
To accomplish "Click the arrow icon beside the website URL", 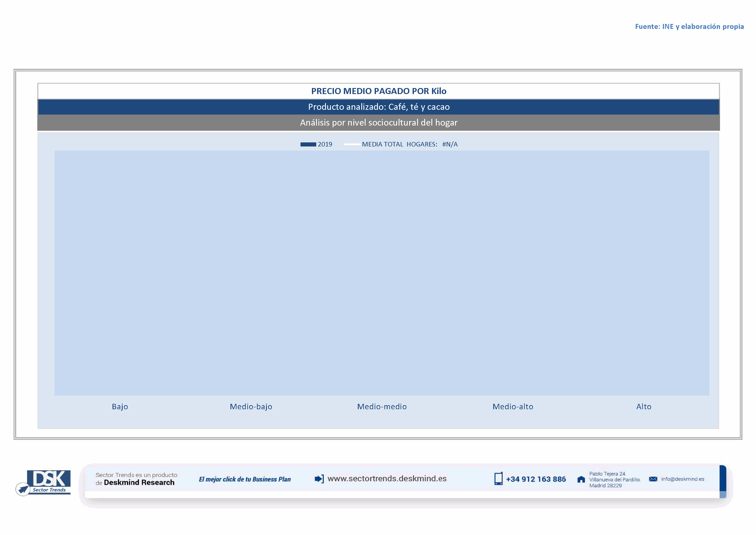I will [x=319, y=479].
